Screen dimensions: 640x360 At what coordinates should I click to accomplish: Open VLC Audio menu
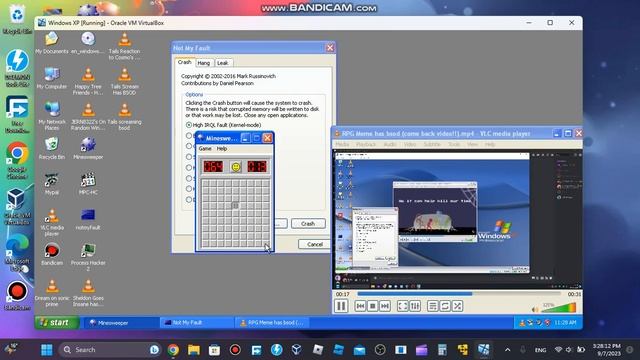tap(390, 144)
